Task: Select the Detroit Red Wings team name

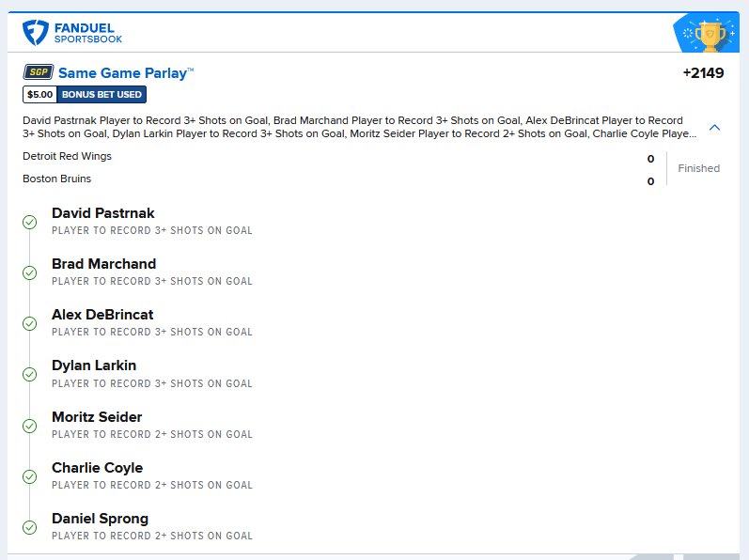Action: tap(67, 156)
